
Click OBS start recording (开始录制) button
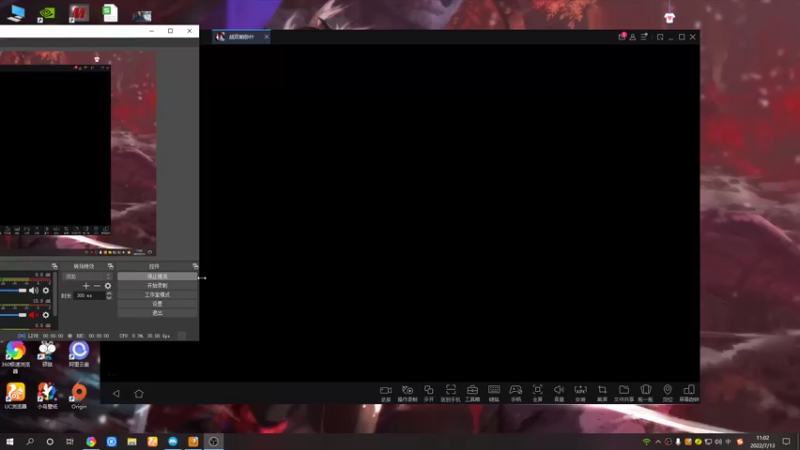[x=157, y=285]
